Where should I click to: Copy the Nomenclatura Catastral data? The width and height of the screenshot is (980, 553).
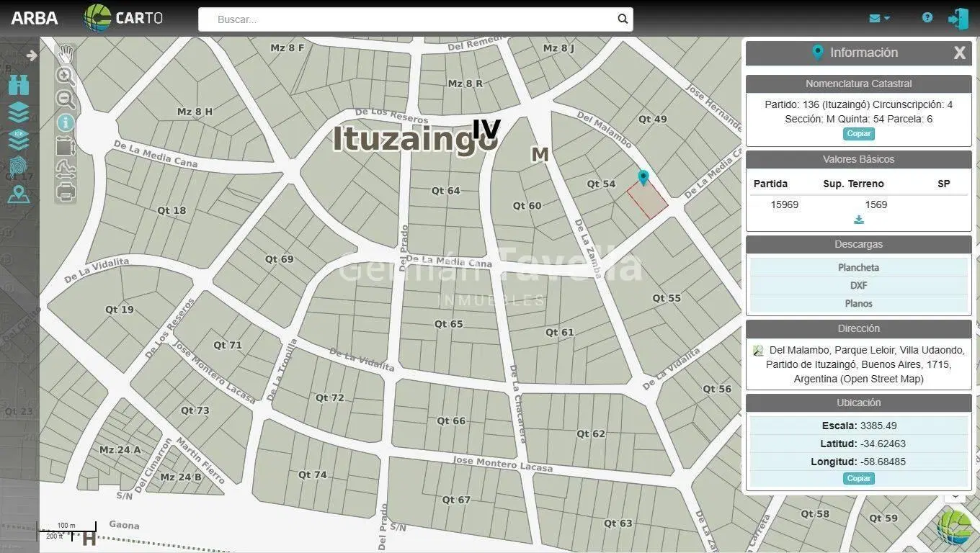(x=859, y=134)
